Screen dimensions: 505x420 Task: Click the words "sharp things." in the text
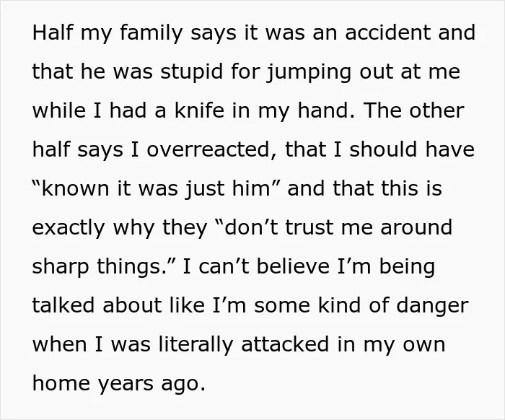[103, 266]
